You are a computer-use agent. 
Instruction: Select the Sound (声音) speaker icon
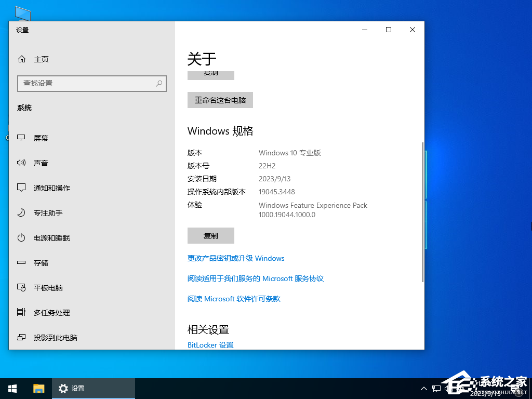pos(21,163)
